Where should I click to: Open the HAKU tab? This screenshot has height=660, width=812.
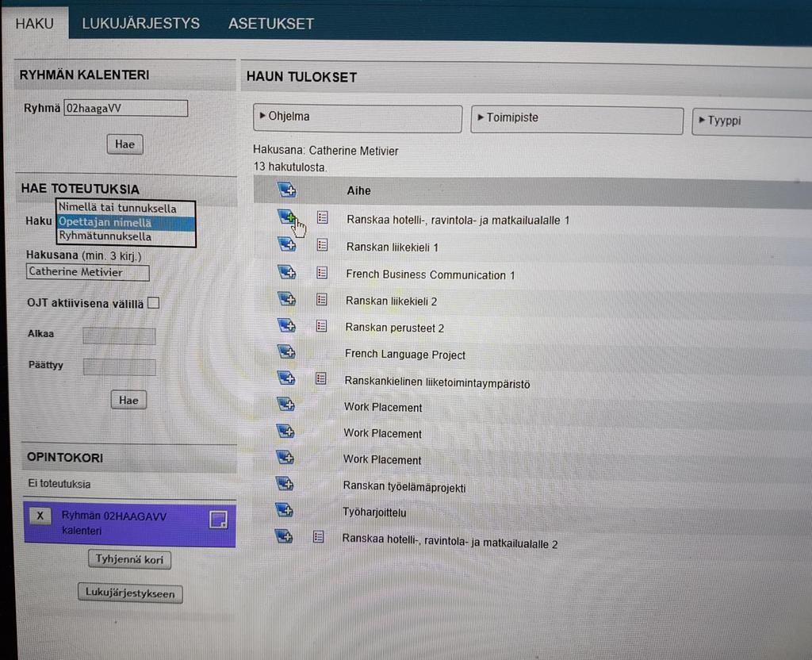(35, 24)
